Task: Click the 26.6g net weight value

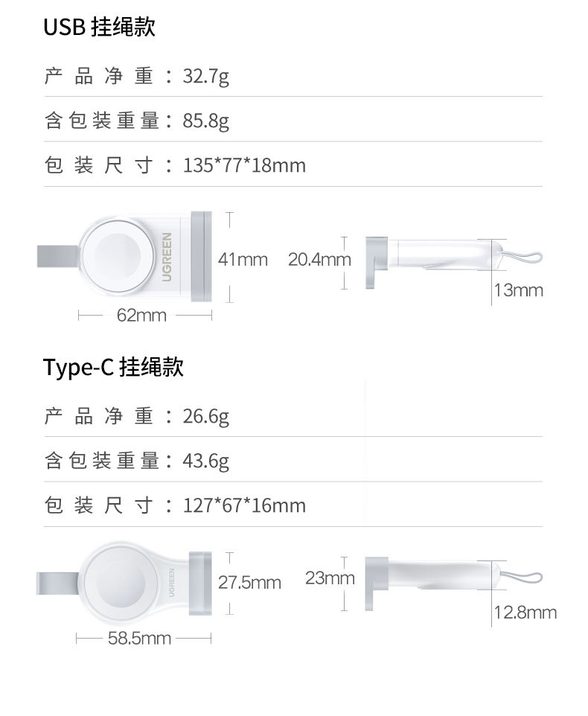Action: click(x=206, y=416)
